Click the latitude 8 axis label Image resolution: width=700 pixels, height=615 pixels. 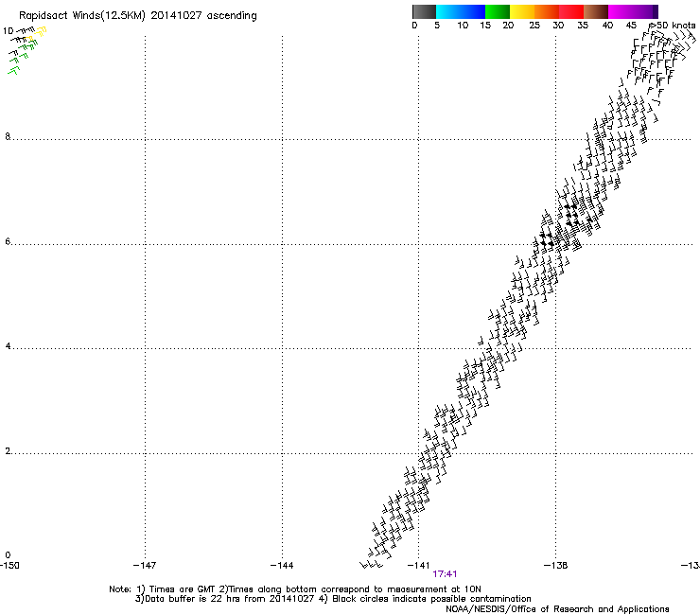pos(8,136)
